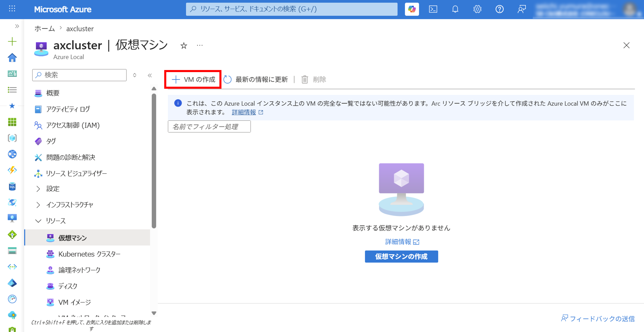Open Resource groups icon in sidebar
The width and height of the screenshot is (644, 332).
12,138
